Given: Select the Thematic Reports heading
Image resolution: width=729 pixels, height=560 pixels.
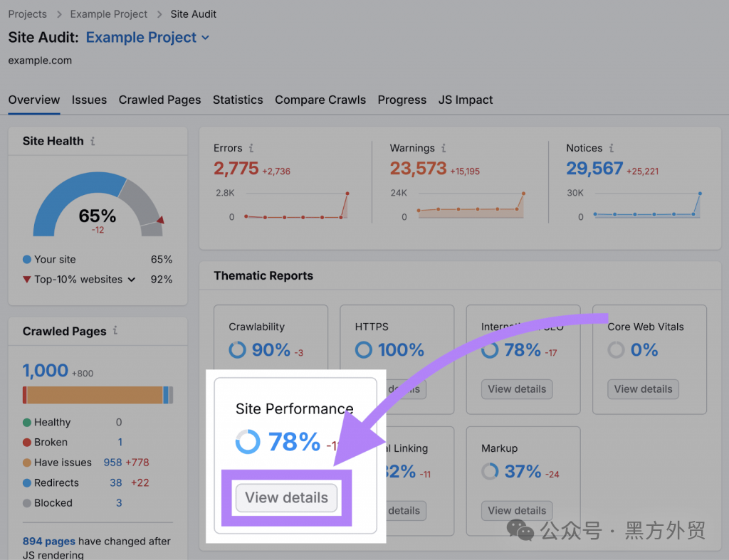Looking at the screenshot, I should pos(263,275).
